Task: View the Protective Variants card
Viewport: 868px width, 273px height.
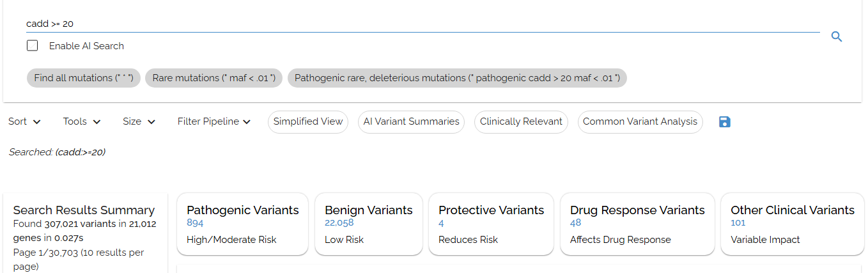Action: point(491,224)
